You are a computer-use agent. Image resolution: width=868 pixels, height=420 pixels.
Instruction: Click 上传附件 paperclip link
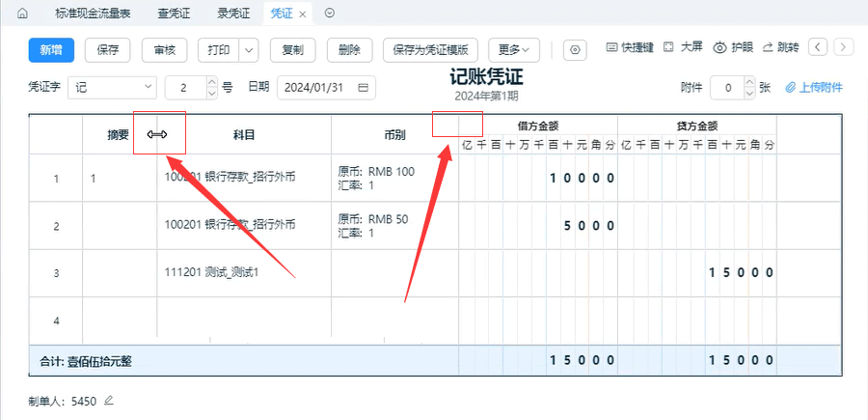tap(814, 88)
